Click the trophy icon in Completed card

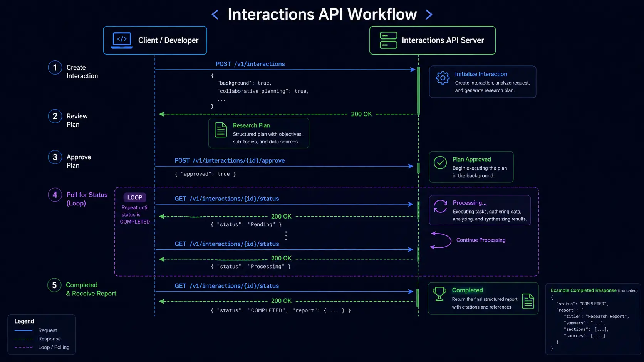(439, 294)
